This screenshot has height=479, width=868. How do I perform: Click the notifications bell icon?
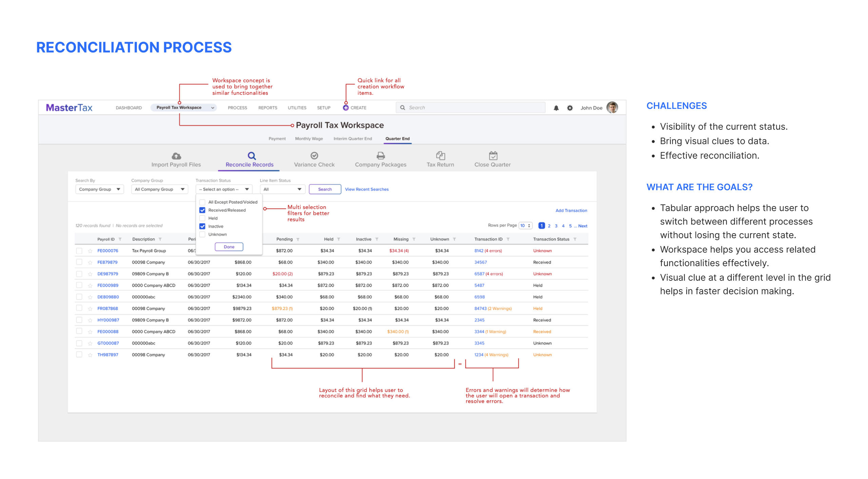point(556,108)
